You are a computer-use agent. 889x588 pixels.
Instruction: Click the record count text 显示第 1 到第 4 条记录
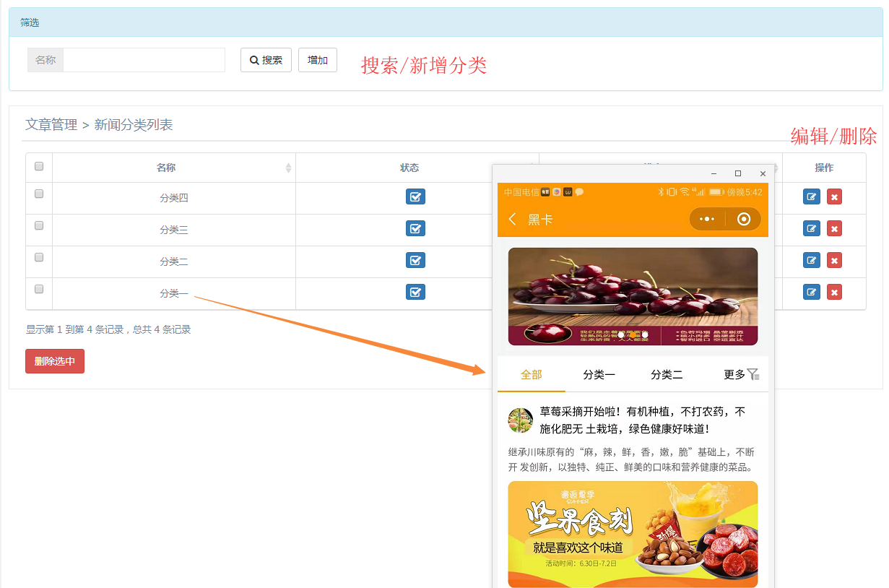[108, 329]
